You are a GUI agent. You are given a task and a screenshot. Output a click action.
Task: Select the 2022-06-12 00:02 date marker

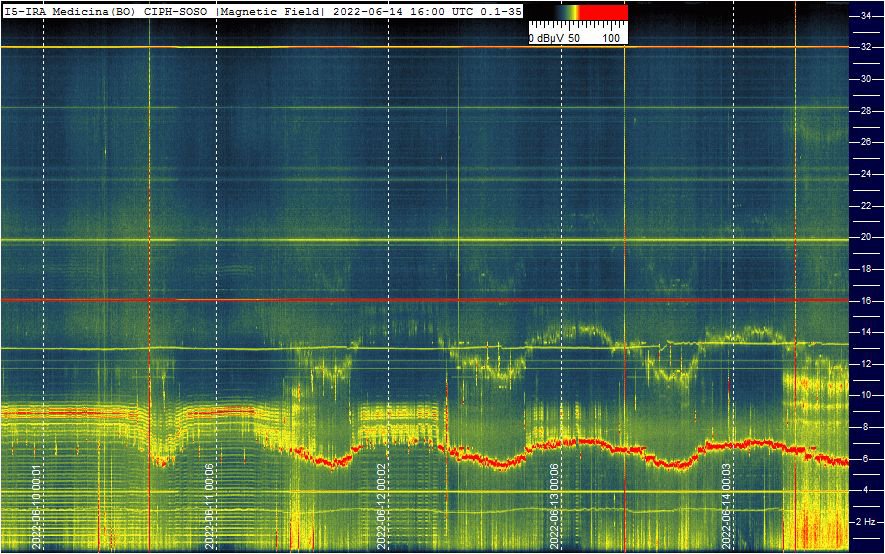click(382, 506)
